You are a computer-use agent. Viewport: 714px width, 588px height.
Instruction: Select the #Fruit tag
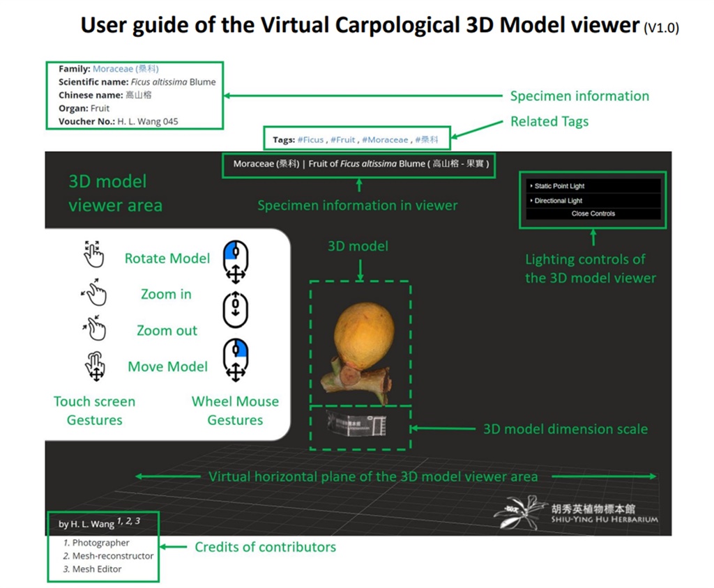click(x=343, y=139)
